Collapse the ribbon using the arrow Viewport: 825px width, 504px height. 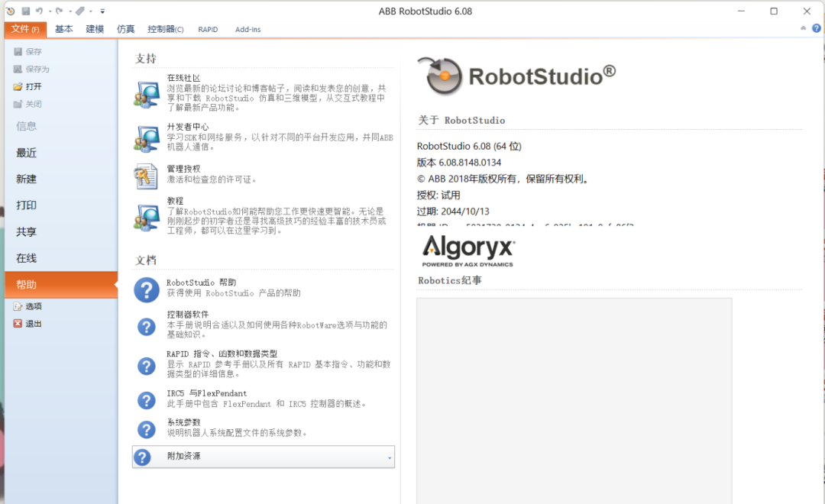point(804,29)
